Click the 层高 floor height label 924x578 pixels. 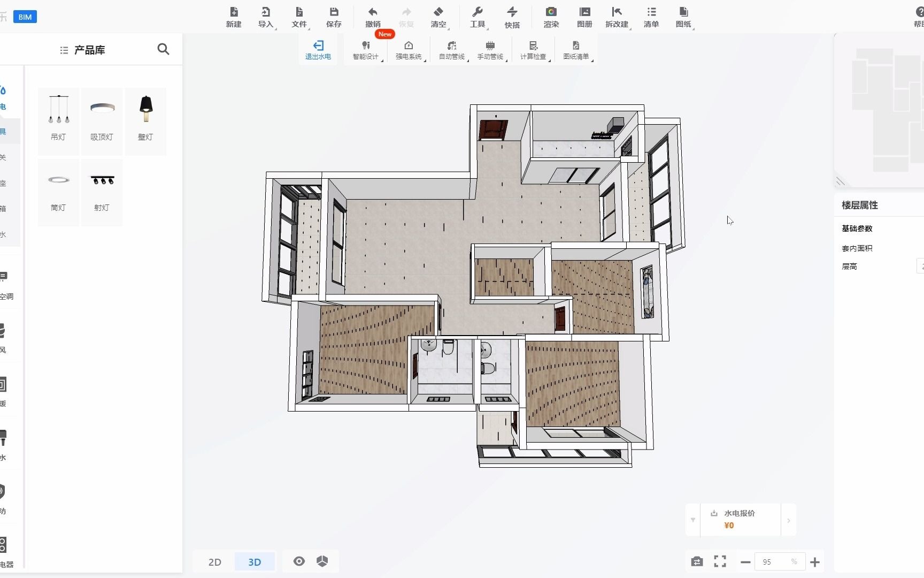[849, 266]
